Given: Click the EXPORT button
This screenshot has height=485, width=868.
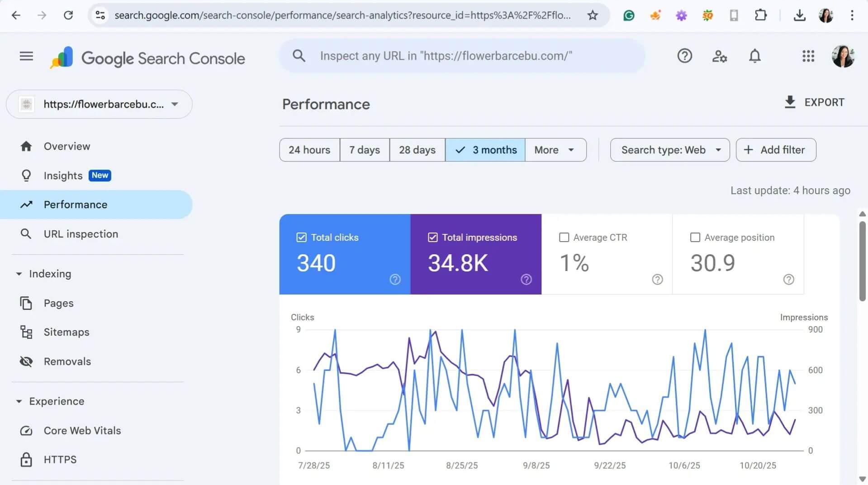Looking at the screenshot, I should tap(814, 103).
